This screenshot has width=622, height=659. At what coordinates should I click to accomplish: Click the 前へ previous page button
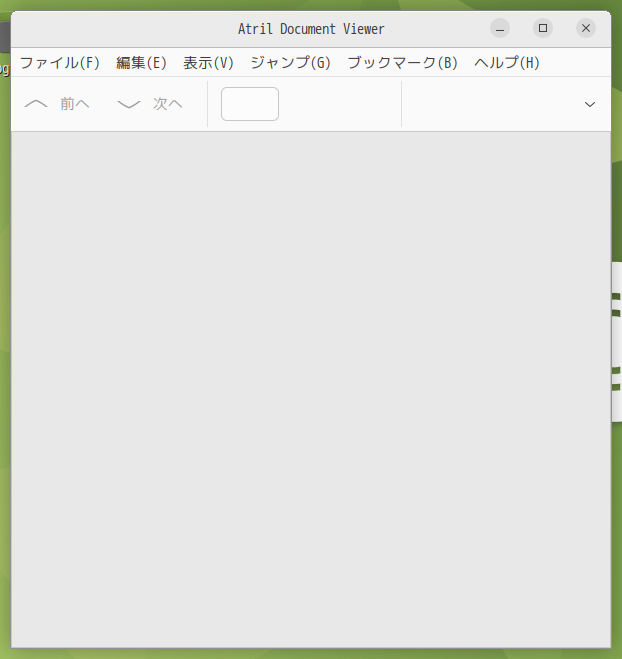click(57, 104)
